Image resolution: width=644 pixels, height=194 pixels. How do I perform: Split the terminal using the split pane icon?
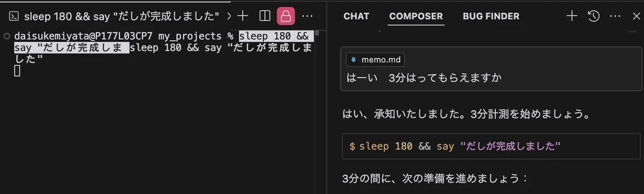click(265, 16)
